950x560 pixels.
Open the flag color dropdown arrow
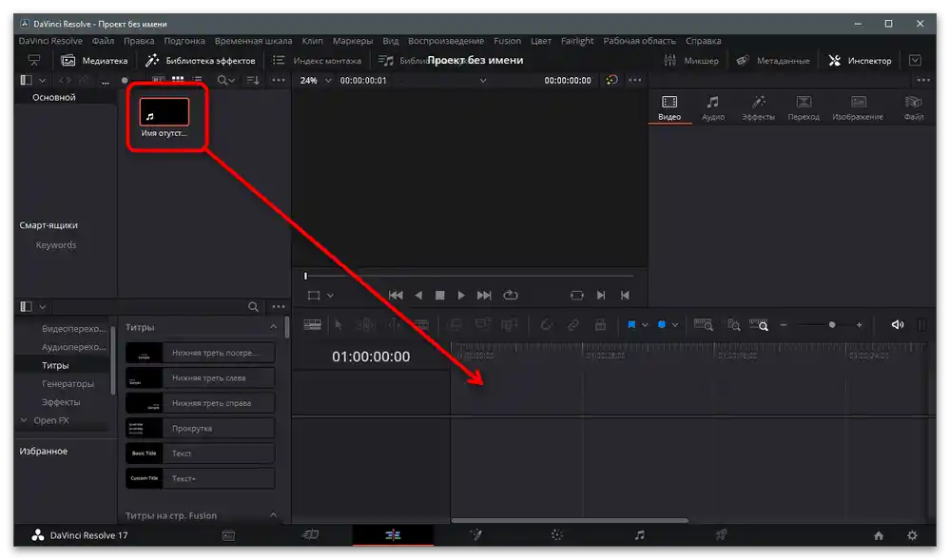click(645, 325)
